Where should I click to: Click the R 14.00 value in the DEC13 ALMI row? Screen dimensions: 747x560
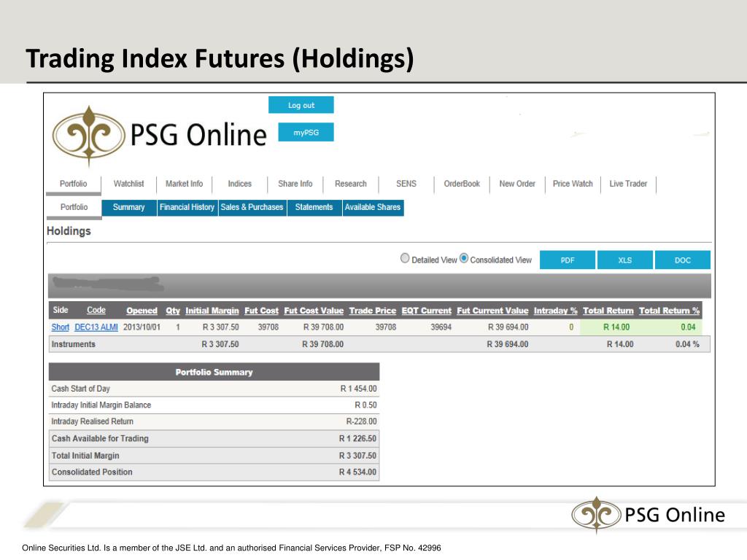616,327
